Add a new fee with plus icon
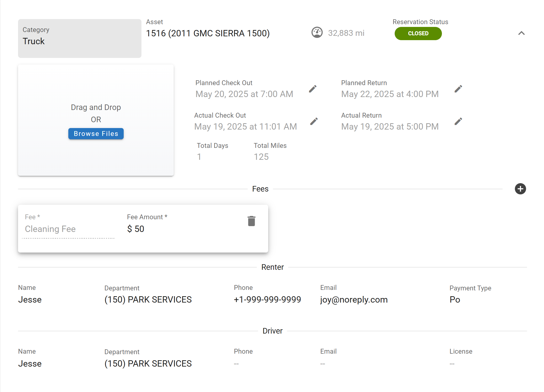The height and width of the screenshot is (392, 544). click(x=520, y=189)
